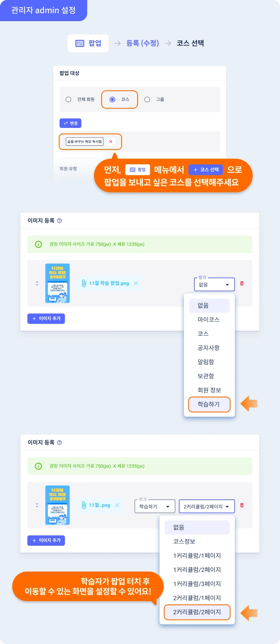Click the paperclip icon of 11월 학습 팝업.png
Screen dimensions: 280x644
(x=84, y=283)
